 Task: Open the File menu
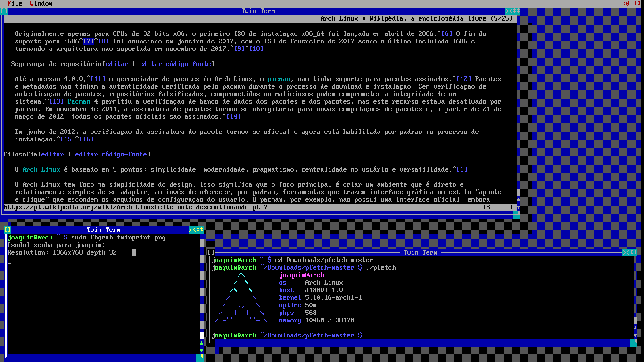click(15, 3)
